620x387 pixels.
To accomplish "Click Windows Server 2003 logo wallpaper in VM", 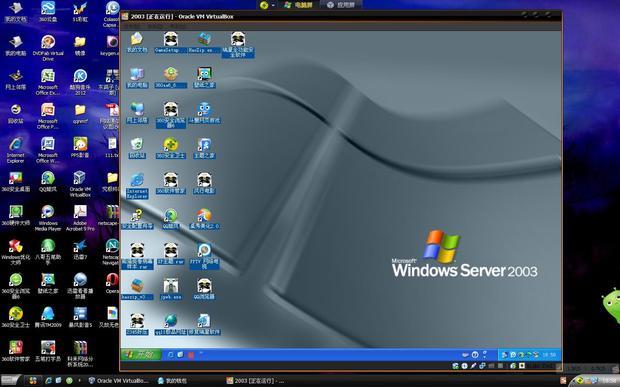I will 464,254.
